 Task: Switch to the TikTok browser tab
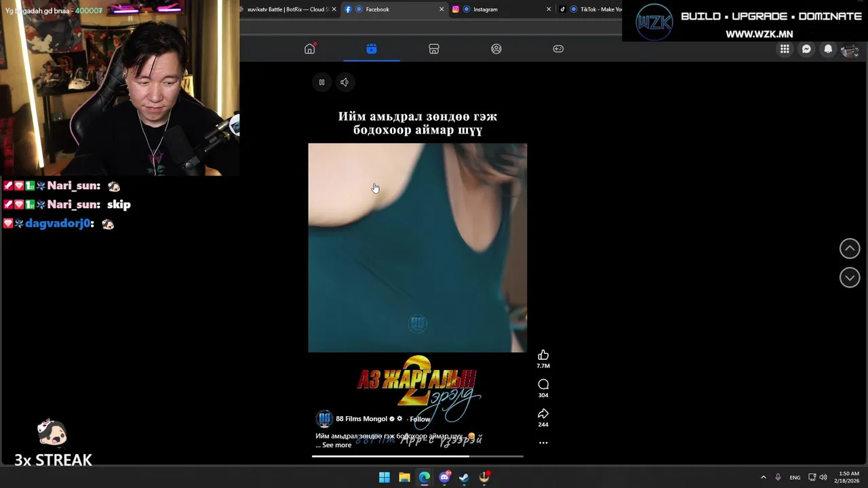tap(590, 9)
